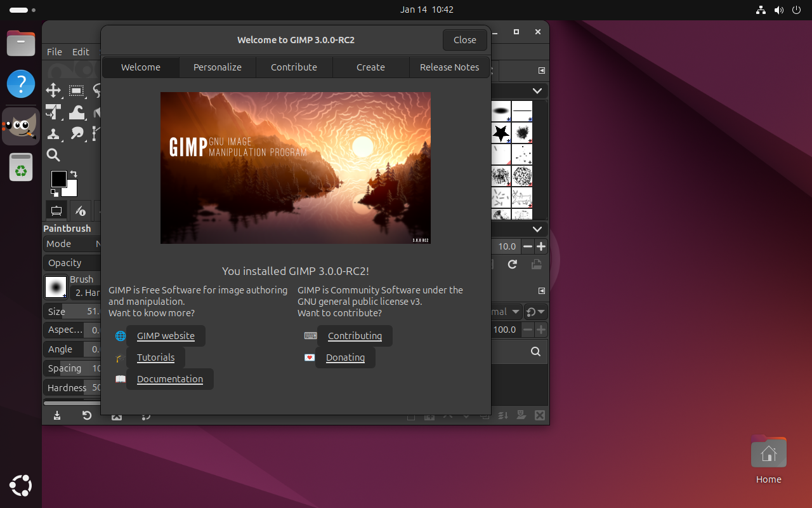
Task: Click the GIMP splash image
Action: pyautogui.click(x=296, y=168)
